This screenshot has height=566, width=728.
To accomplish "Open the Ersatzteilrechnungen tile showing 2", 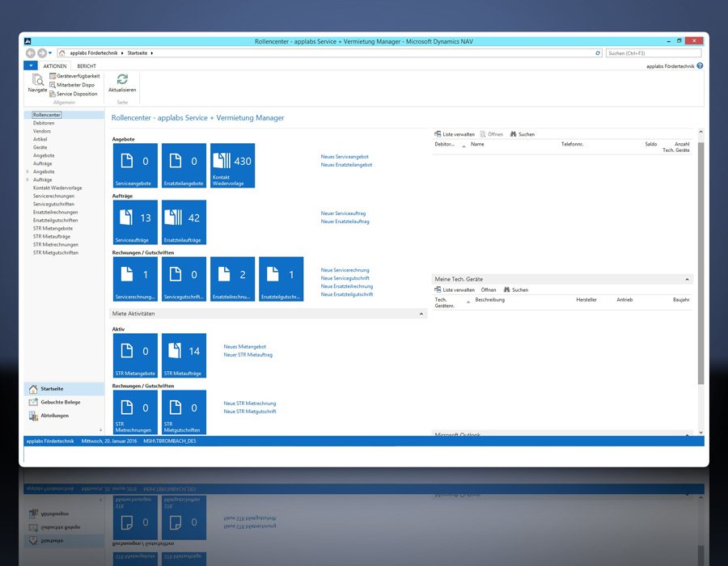I will [233, 279].
